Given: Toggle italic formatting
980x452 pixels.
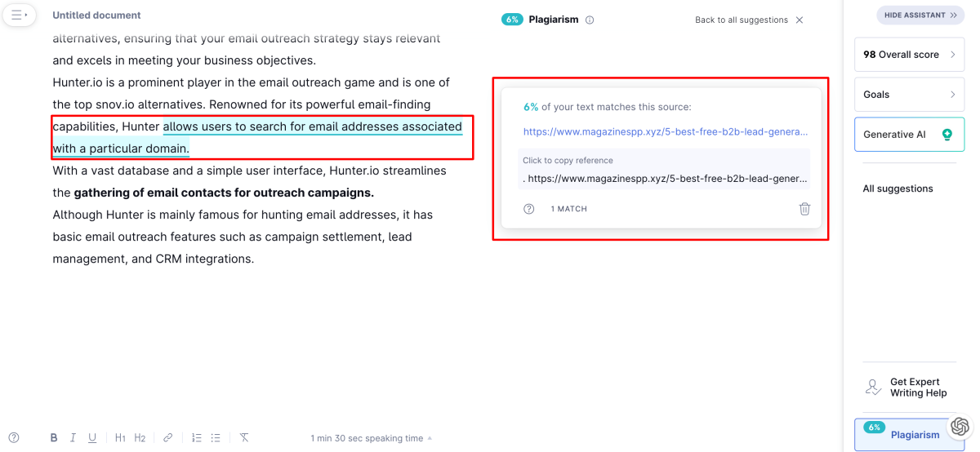Looking at the screenshot, I should click(73, 438).
